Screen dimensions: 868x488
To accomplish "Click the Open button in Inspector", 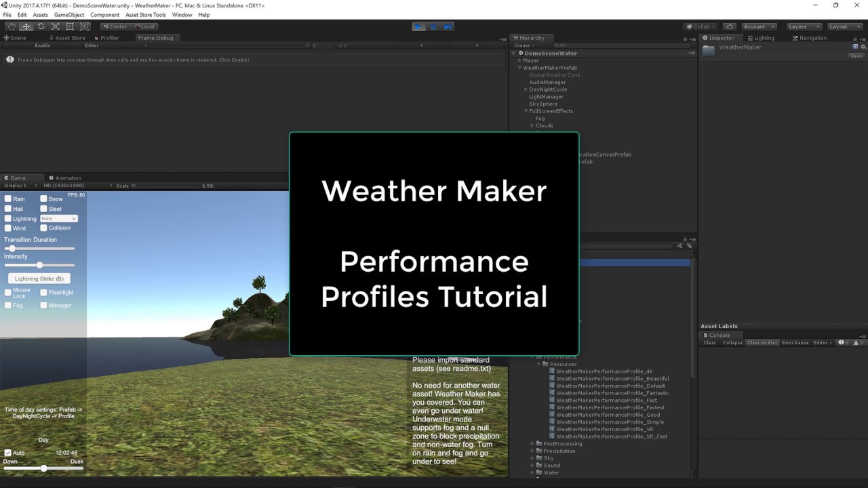I will point(856,56).
